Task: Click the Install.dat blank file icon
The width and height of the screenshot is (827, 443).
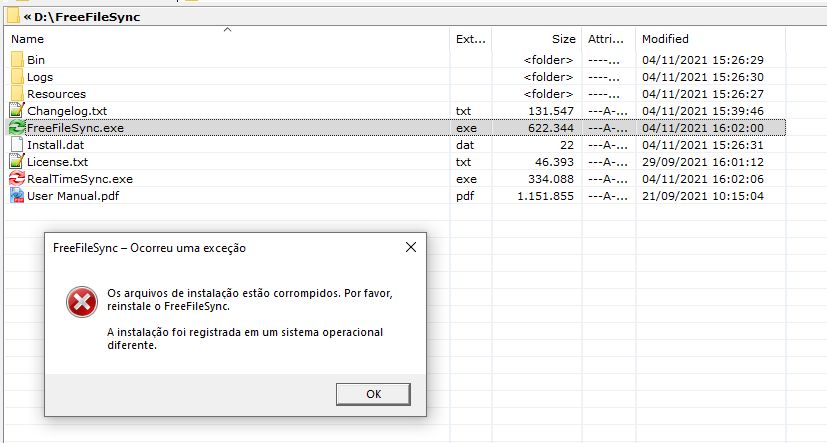Action: tap(17, 145)
